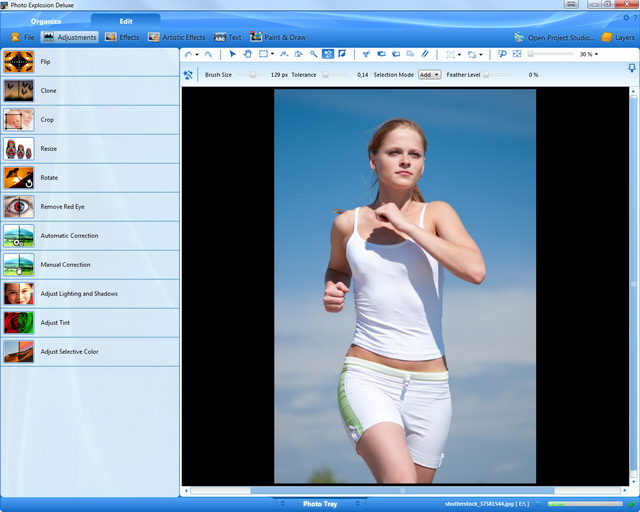Click the zoom magnifier icon
The image size is (640, 512).
[x=502, y=54]
